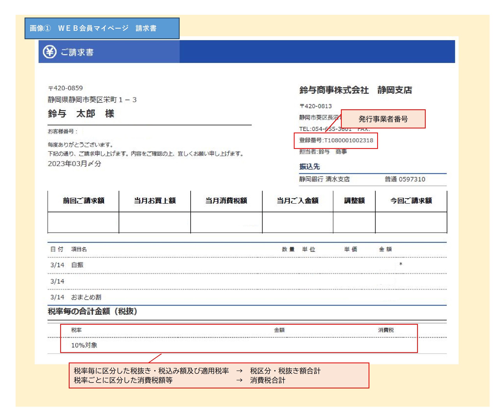504x420 pixels.
Task: Click the 金額 header in tax summary
Action: tap(279, 330)
